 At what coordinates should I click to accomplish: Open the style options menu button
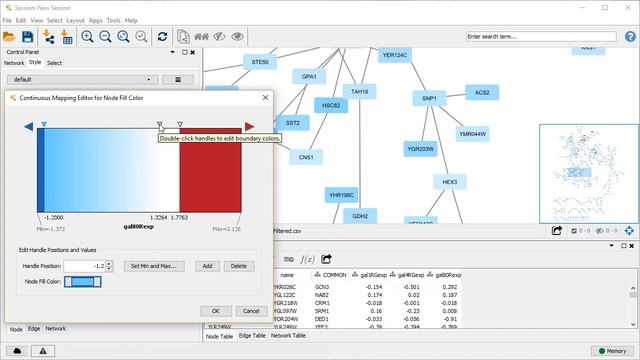178,80
